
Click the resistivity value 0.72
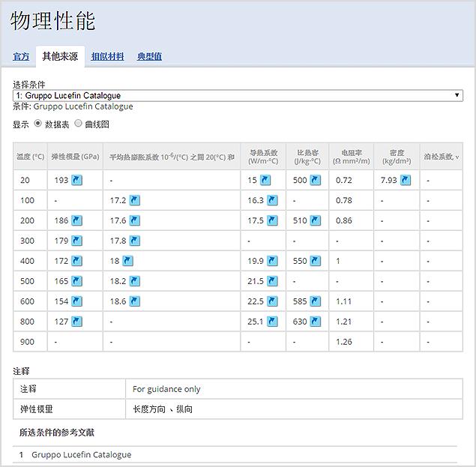344,181
